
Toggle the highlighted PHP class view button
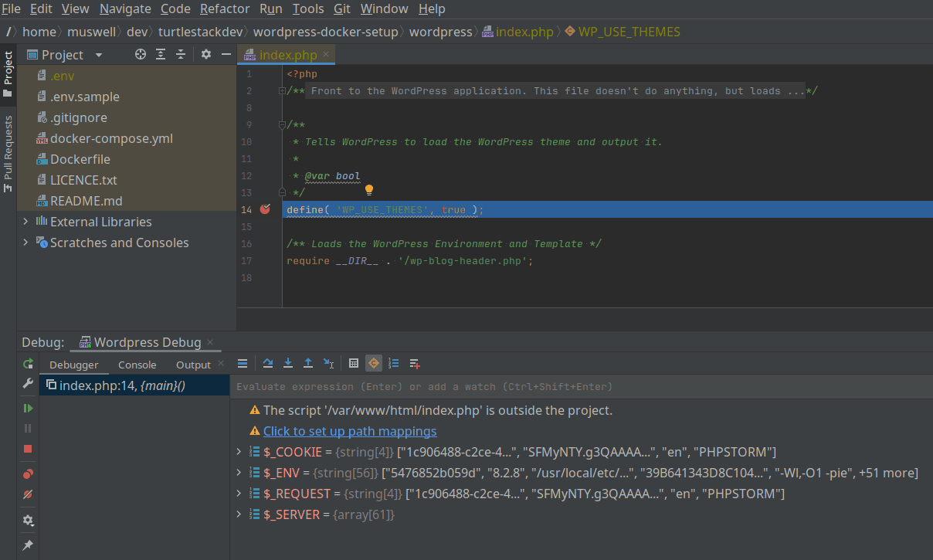pos(374,363)
